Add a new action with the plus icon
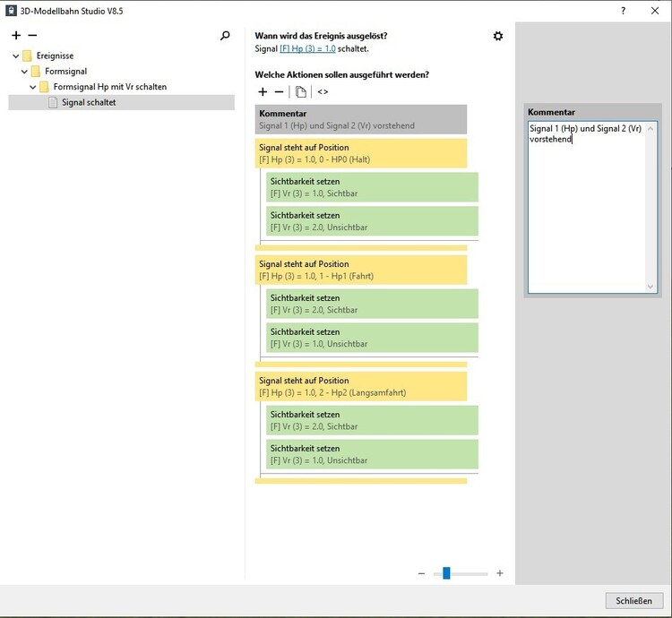Image resolution: width=672 pixels, height=618 pixels. point(263,91)
